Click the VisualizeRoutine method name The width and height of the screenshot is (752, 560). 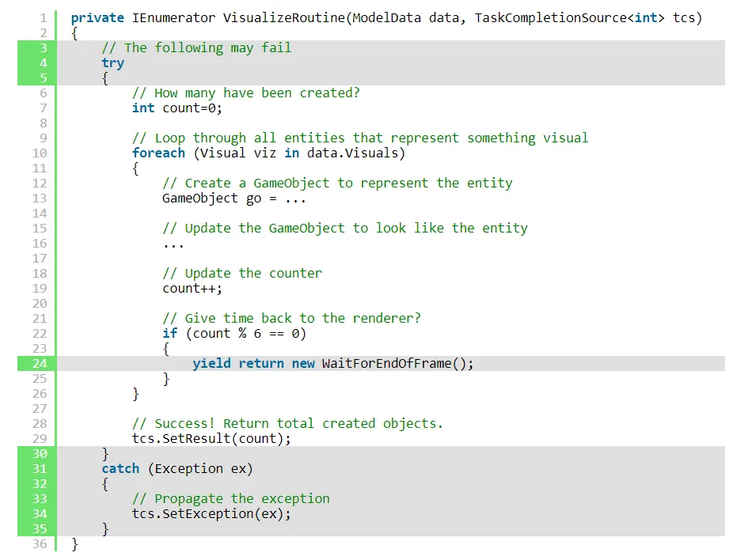(284, 18)
